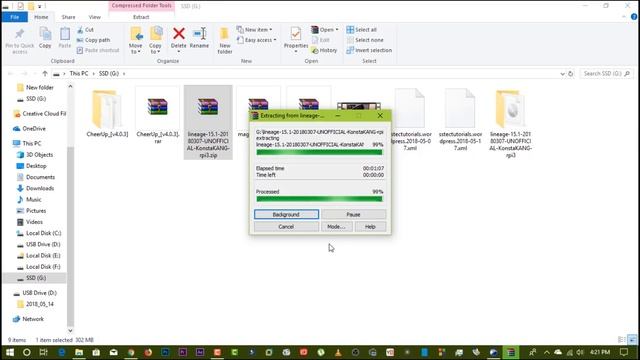Image resolution: width=640 pixels, height=360 pixels.
Task: Click Up one level arrow
Action: 45,73
